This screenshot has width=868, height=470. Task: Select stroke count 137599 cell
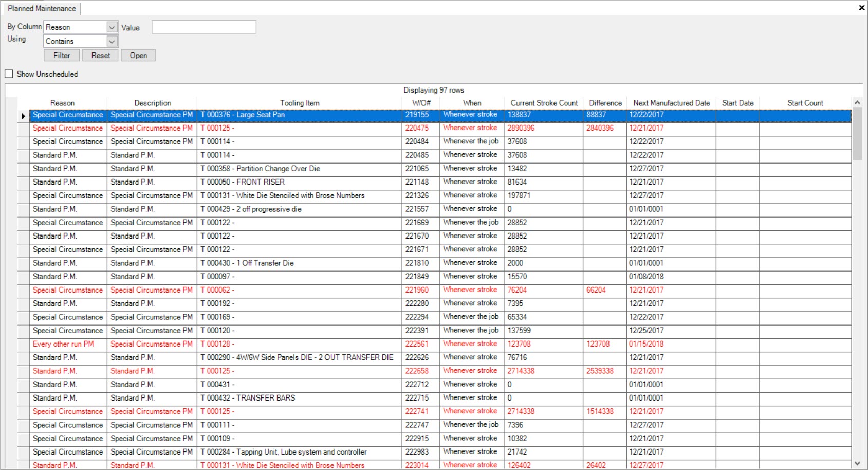544,331
